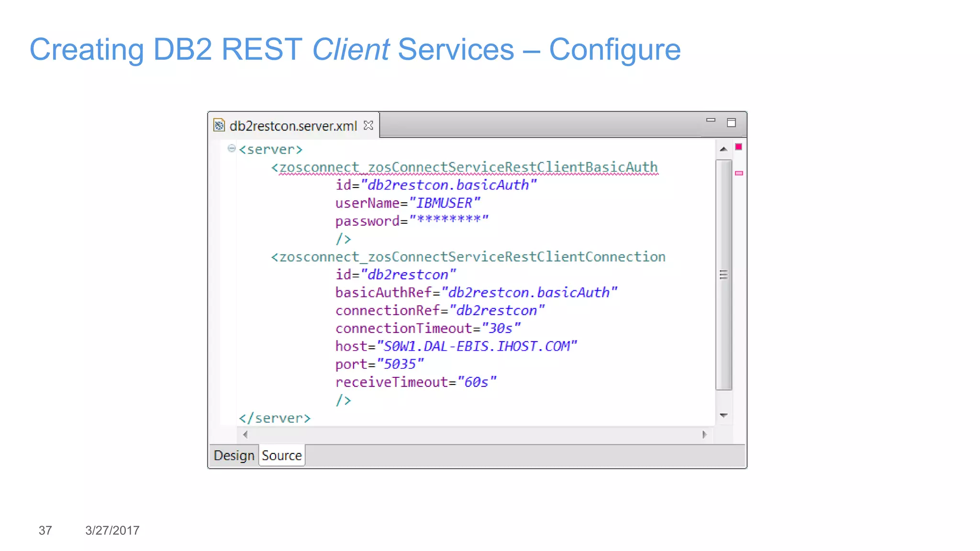Image resolution: width=980 pixels, height=551 pixels.
Task: Click the basicAuthRef attribute line
Action: (476, 292)
